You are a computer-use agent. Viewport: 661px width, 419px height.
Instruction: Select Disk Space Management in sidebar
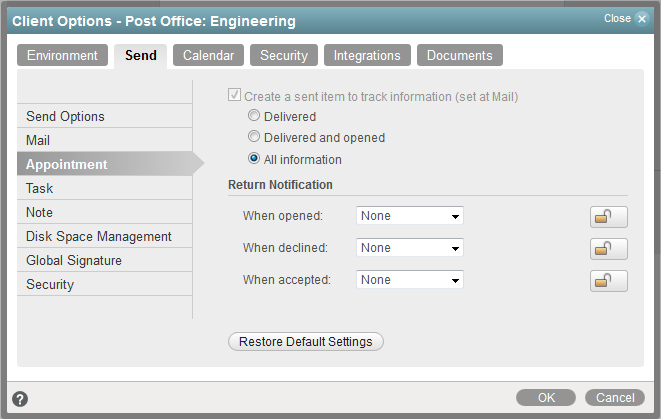[x=99, y=237]
